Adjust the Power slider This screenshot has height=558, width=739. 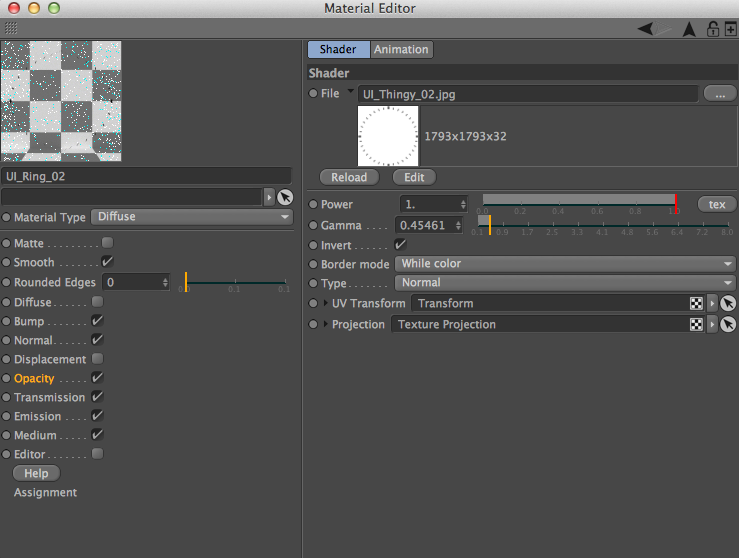coord(579,204)
